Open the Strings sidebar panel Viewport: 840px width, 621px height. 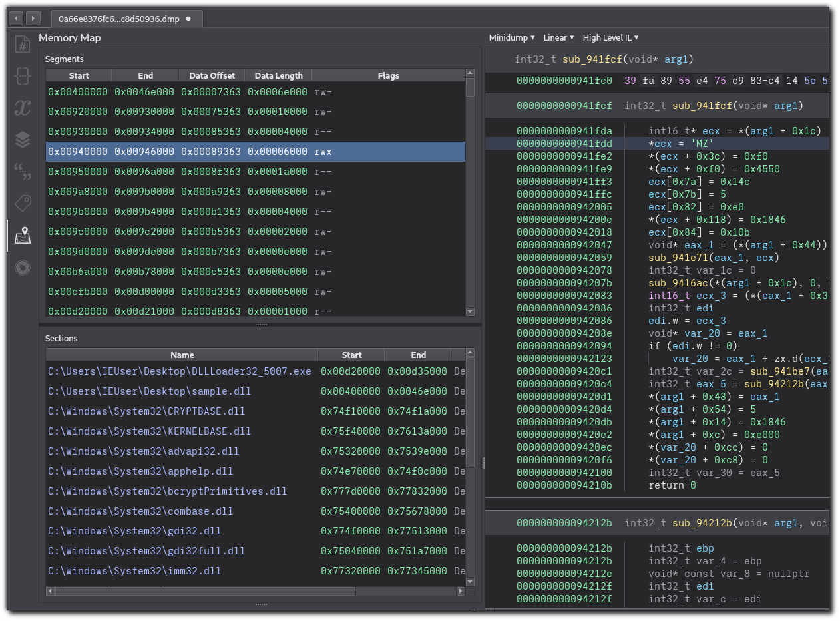[x=22, y=171]
